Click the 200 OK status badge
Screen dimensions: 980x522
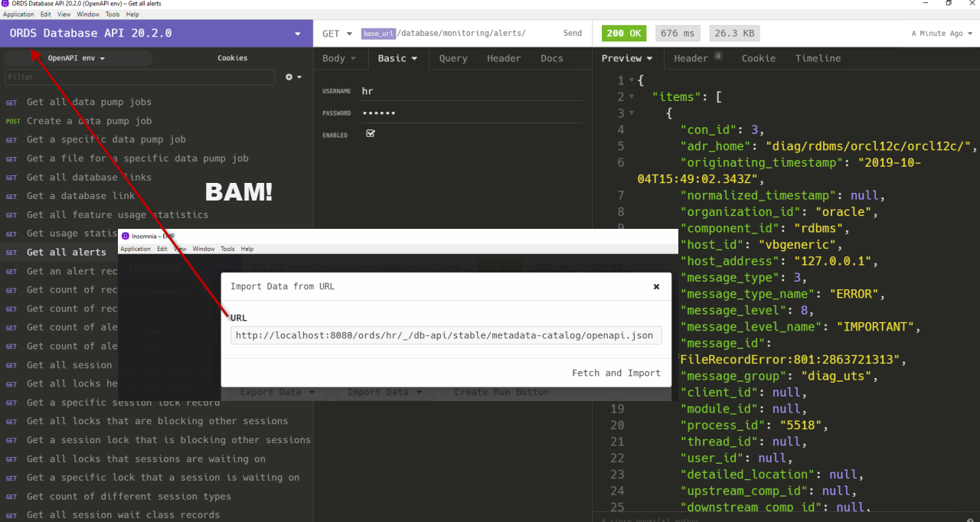pos(624,34)
